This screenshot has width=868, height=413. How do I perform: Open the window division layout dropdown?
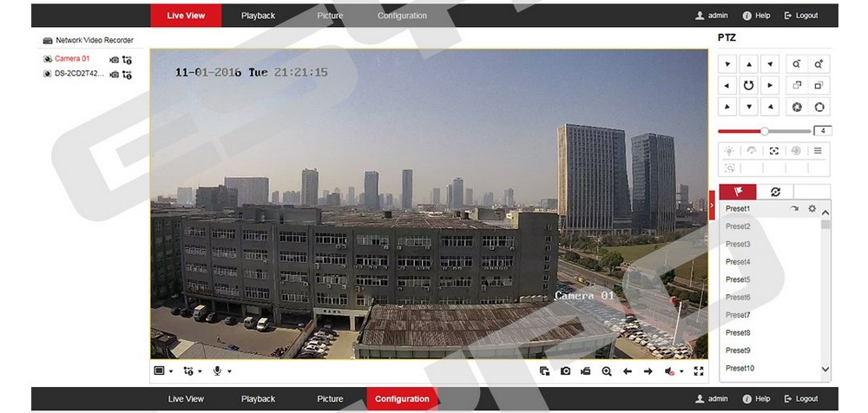(163, 371)
